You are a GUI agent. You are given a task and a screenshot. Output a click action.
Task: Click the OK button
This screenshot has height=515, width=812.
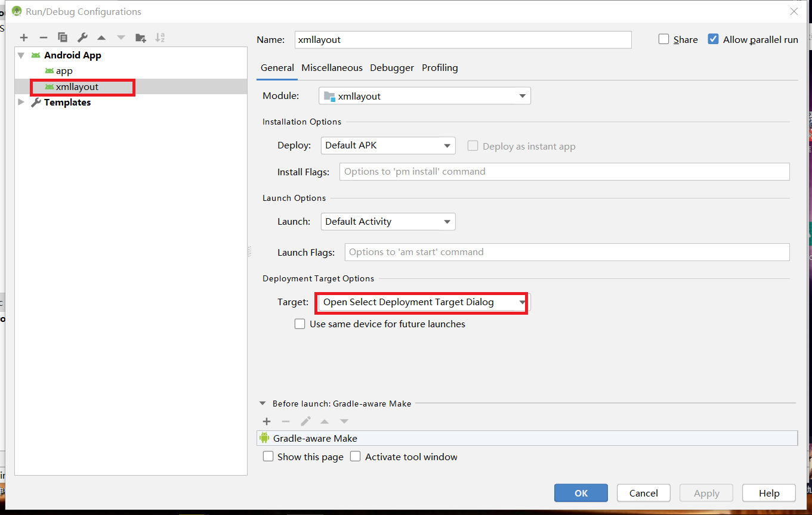[x=581, y=493]
